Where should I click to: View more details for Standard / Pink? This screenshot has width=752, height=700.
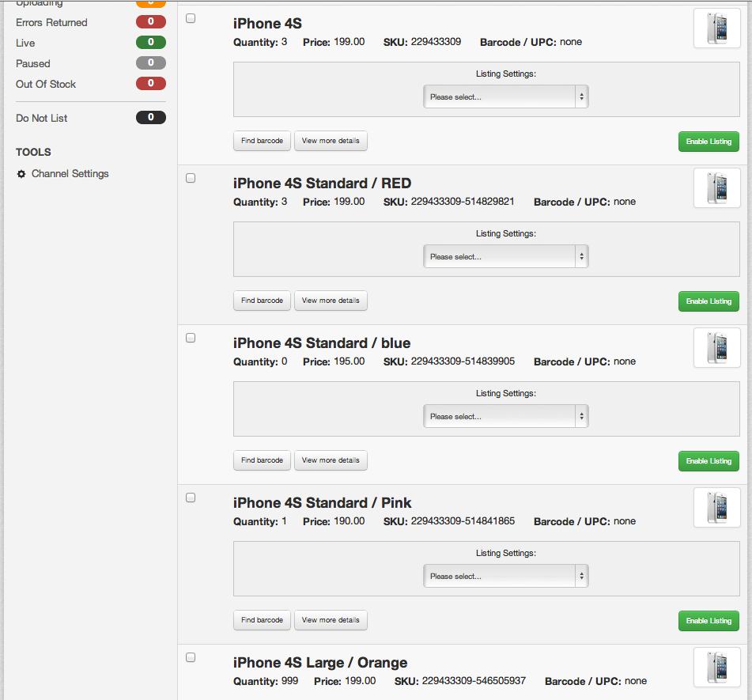[x=331, y=620]
